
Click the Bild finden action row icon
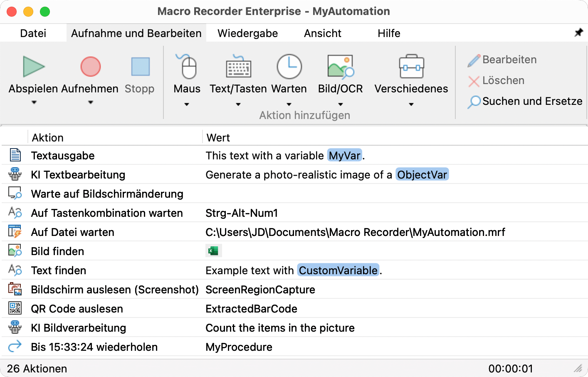[15, 251]
